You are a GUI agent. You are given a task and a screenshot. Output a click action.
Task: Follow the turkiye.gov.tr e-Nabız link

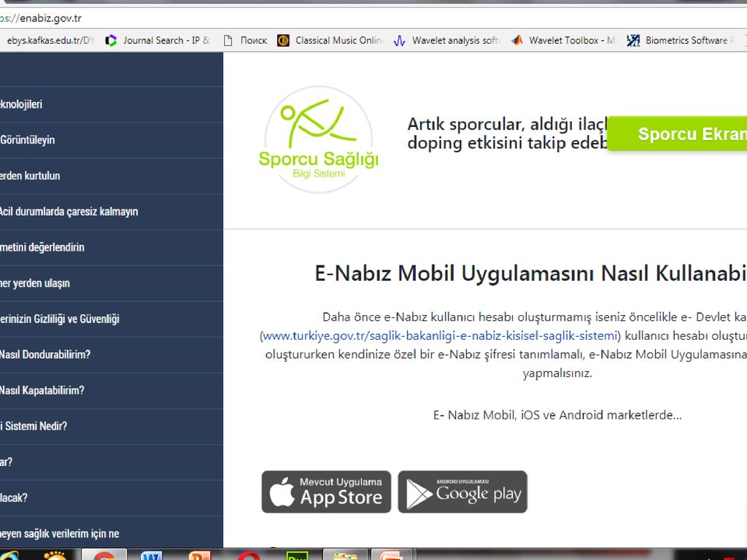[x=440, y=335]
